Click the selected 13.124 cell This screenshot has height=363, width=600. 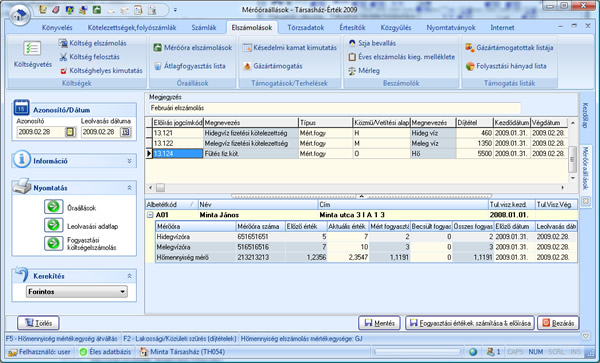point(178,154)
